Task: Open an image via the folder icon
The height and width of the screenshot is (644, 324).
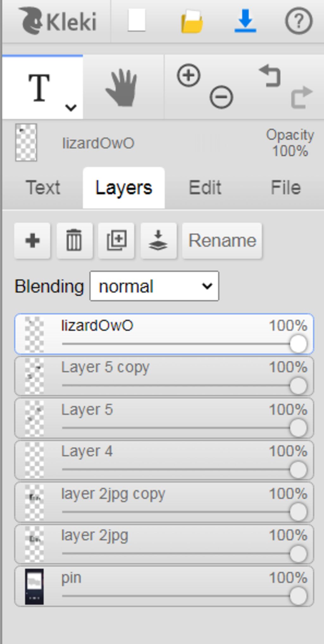Action: pos(192,21)
